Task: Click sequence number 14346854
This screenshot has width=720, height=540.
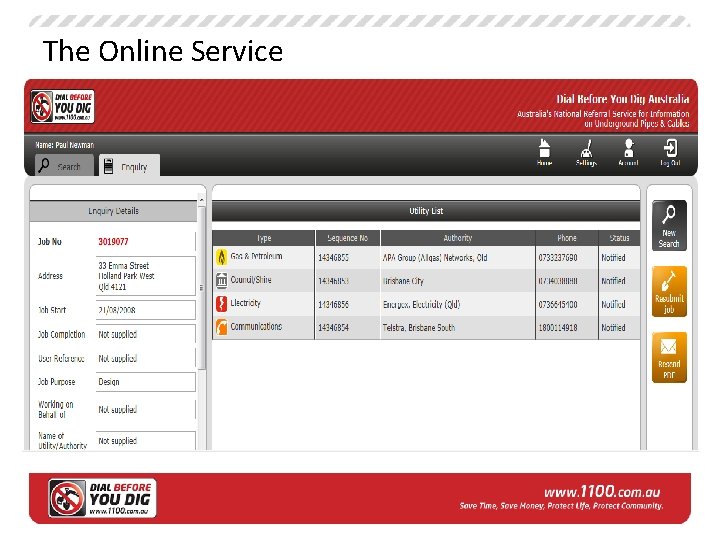Action: click(333, 327)
